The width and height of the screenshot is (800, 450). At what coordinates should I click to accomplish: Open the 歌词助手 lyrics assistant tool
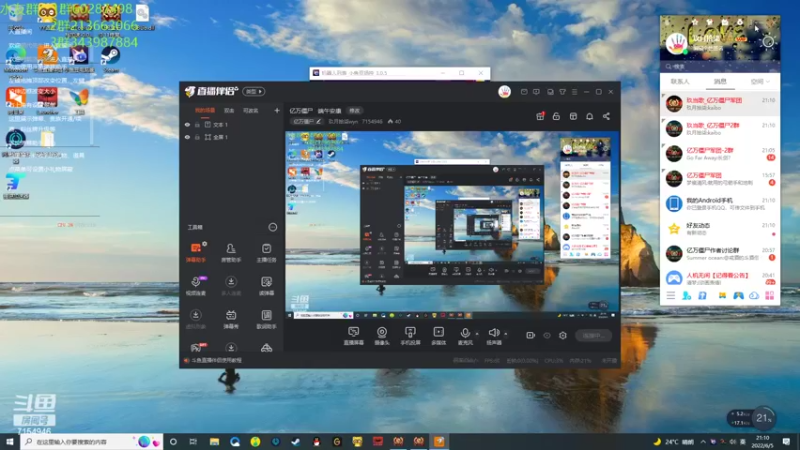tap(266, 319)
